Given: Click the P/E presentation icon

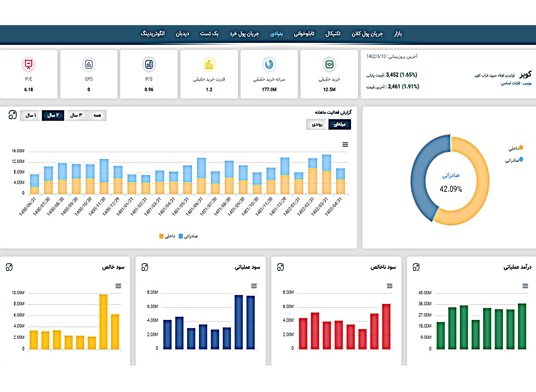Looking at the screenshot, I should coord(29,64).
